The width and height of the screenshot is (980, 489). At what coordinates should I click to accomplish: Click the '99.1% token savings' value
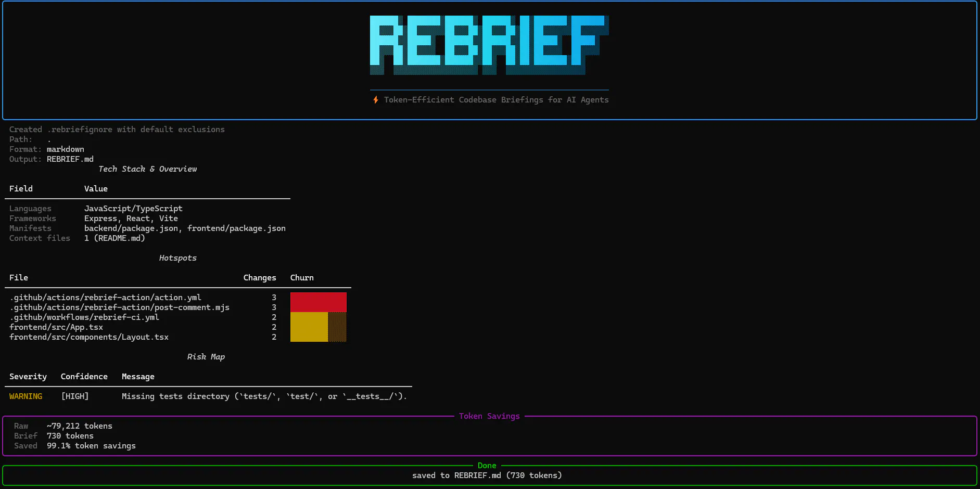pyautogui.click(x=91, y=446)
